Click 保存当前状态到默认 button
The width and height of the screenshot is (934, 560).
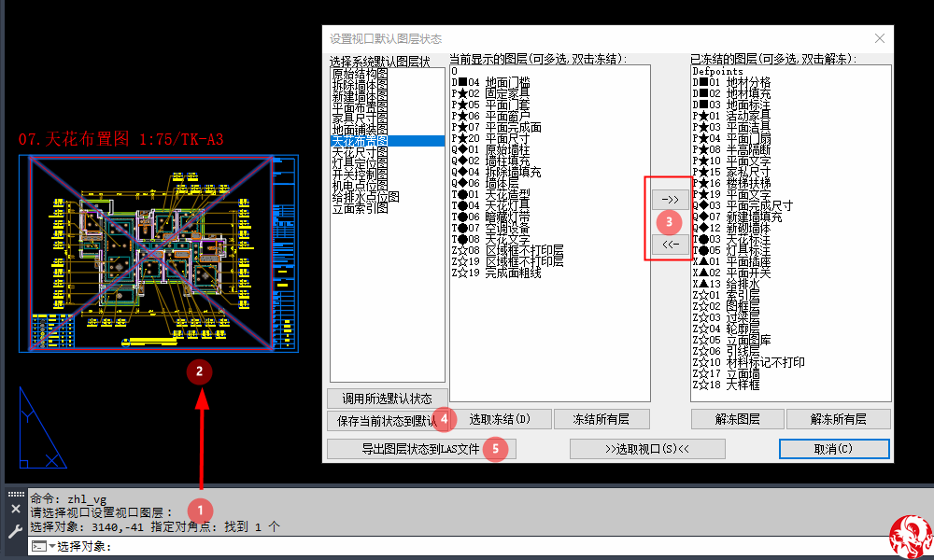(x=384, y=420)
